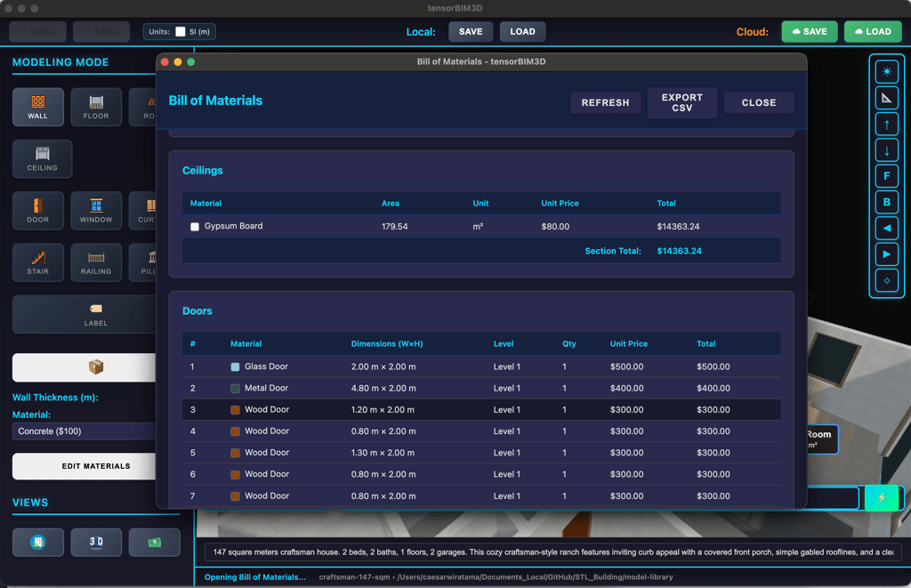Screen dimensions: 911x588
Task: Choose the Ceiling tool
Action: [43, 158]
